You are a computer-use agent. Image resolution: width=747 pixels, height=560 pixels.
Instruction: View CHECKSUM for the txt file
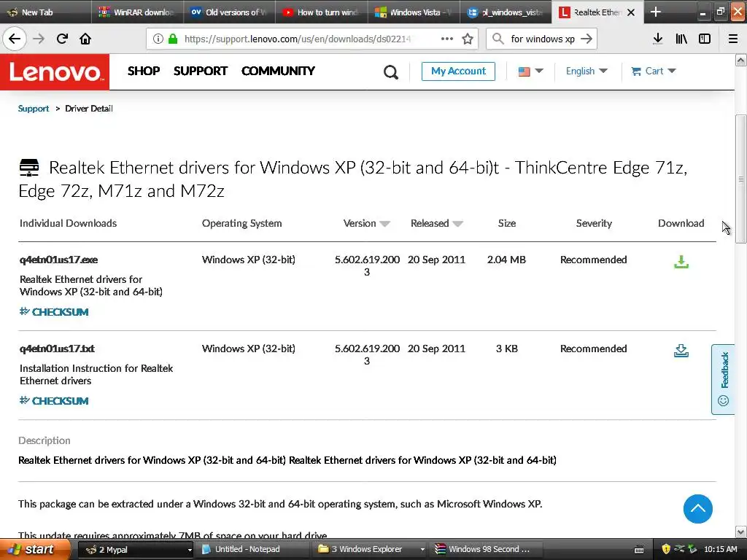coord(54,401)
